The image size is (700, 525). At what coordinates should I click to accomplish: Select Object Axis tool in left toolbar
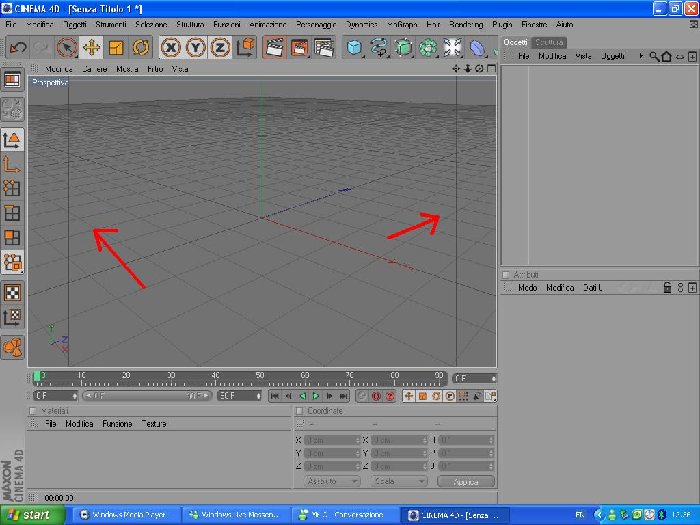click(x=12, y=165)
